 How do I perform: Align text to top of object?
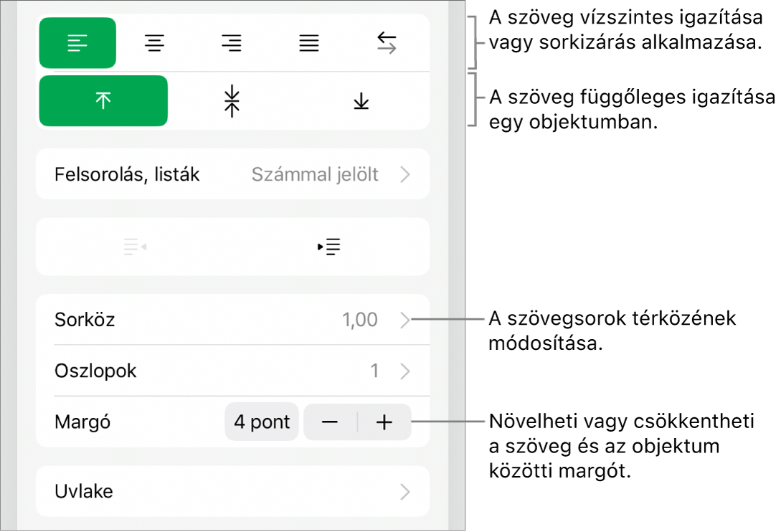(103, 100)
